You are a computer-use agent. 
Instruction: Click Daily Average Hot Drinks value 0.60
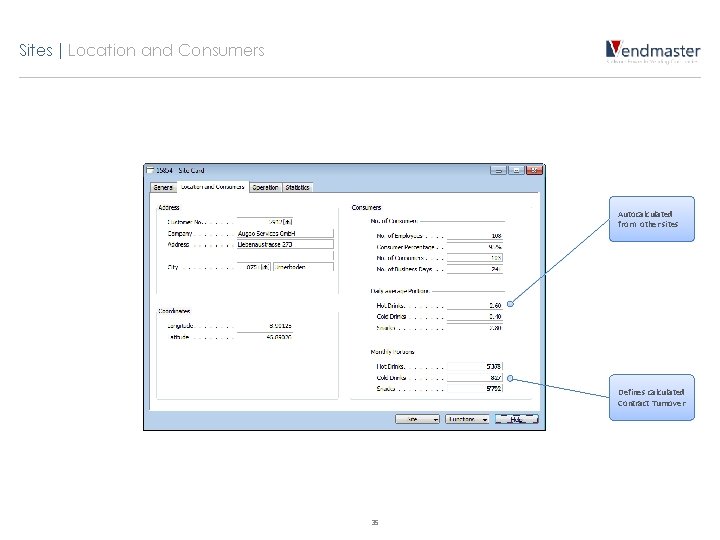click(475, 305)
